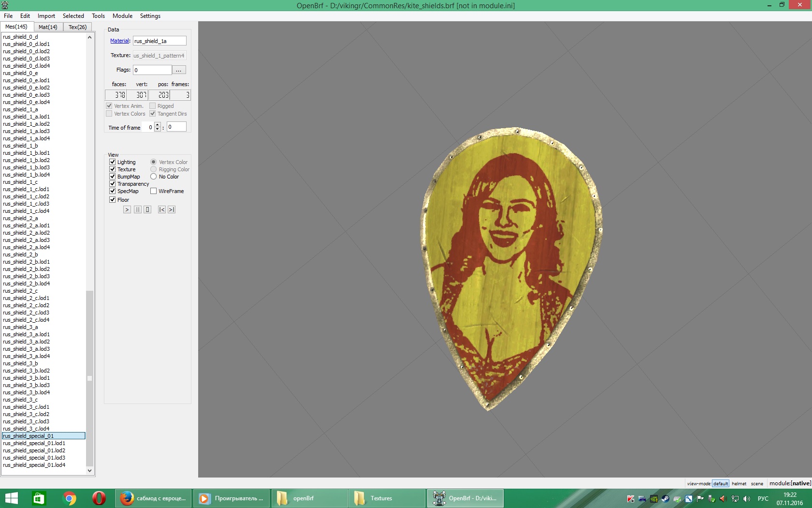
Task: Click the safely remove hardware tray icon
Action: [711, 499]
